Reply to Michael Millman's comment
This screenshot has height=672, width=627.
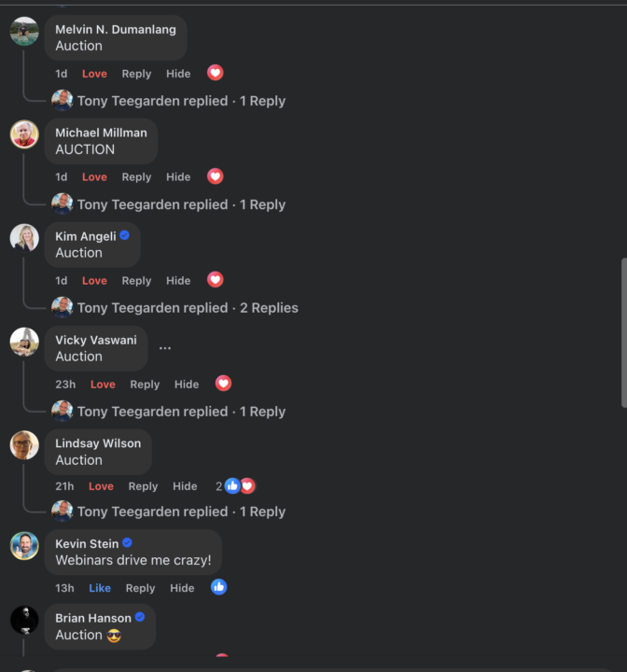[x=136, y=177]
